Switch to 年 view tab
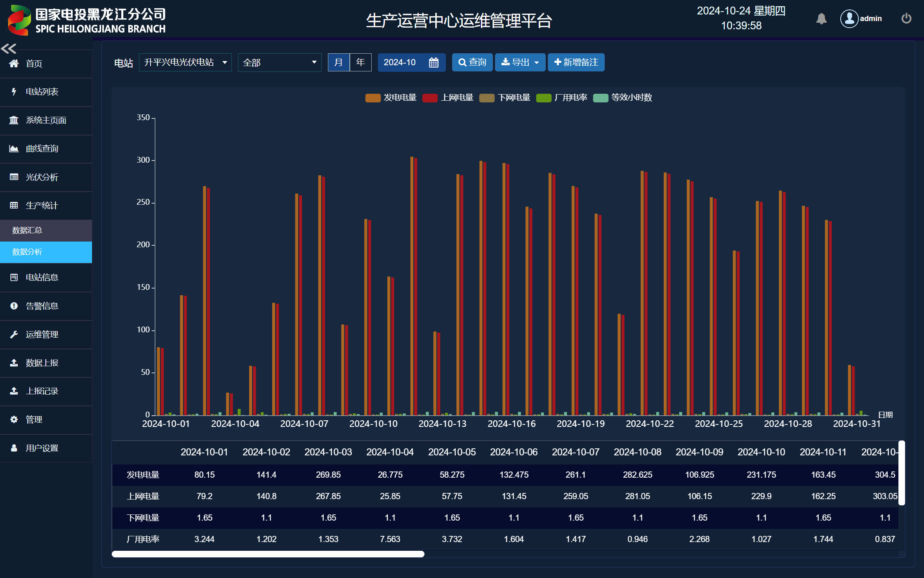 [x=361, y=63]
